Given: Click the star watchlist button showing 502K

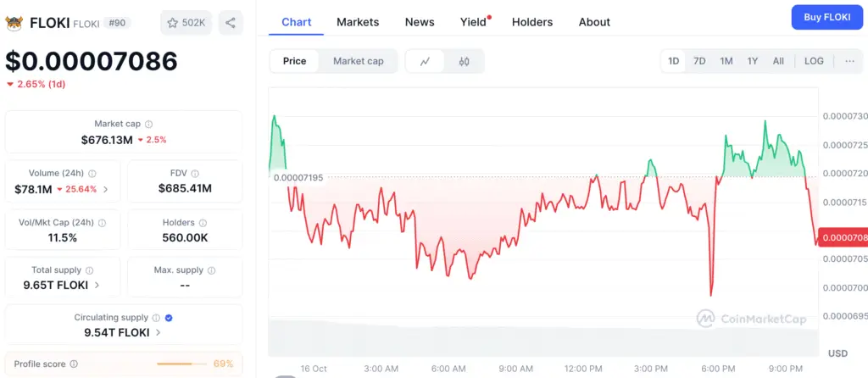Looking at the screenshot, I should click(186, 22).
